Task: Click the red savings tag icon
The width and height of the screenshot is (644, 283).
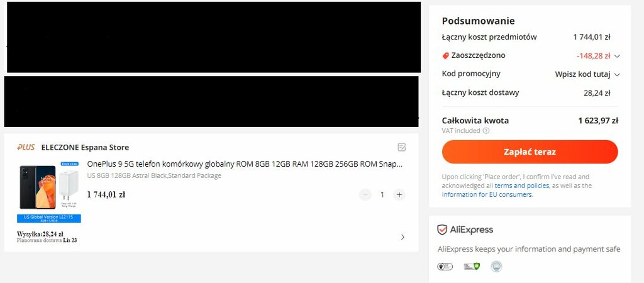Action: click(x=445, y=56)
